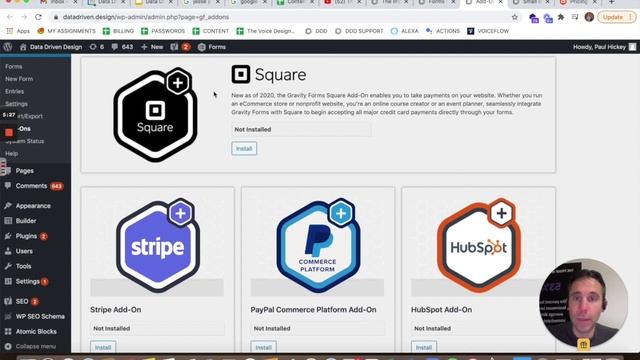Open the PASSWORDS bookmark
Screen dimensions: 640x360
coord(163,31)
